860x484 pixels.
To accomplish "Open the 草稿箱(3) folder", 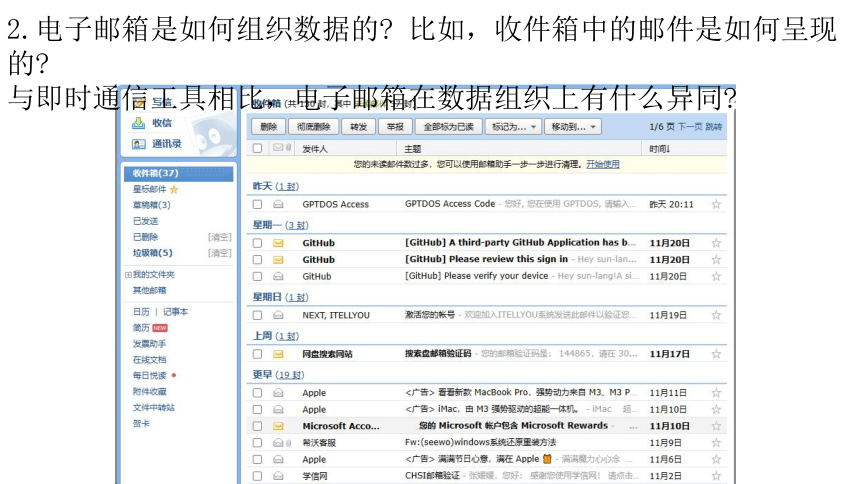I will click(x=151, y=205).
